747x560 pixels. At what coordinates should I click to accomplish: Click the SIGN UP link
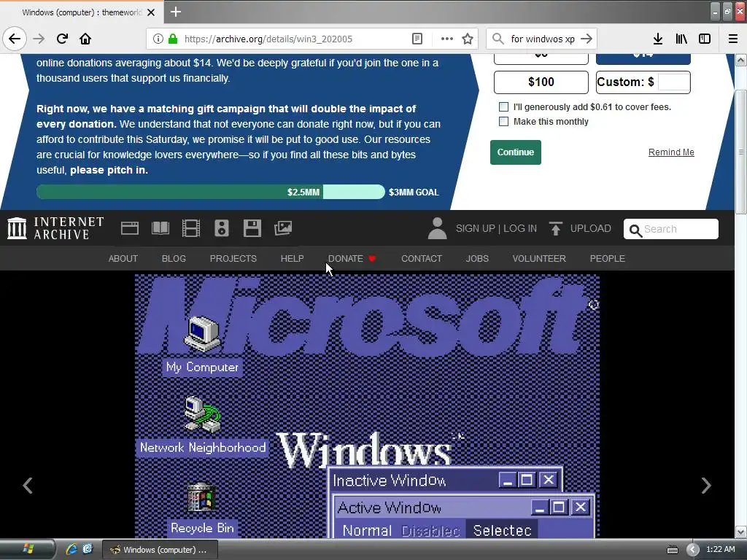tap(475, 228)
